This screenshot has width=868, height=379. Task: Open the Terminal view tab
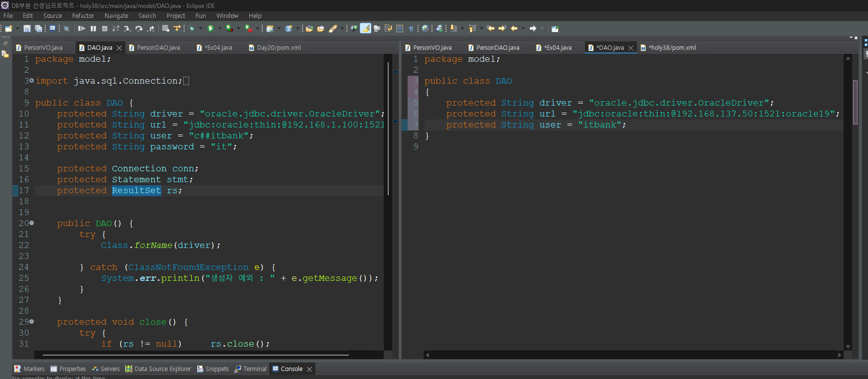[250, 369]
